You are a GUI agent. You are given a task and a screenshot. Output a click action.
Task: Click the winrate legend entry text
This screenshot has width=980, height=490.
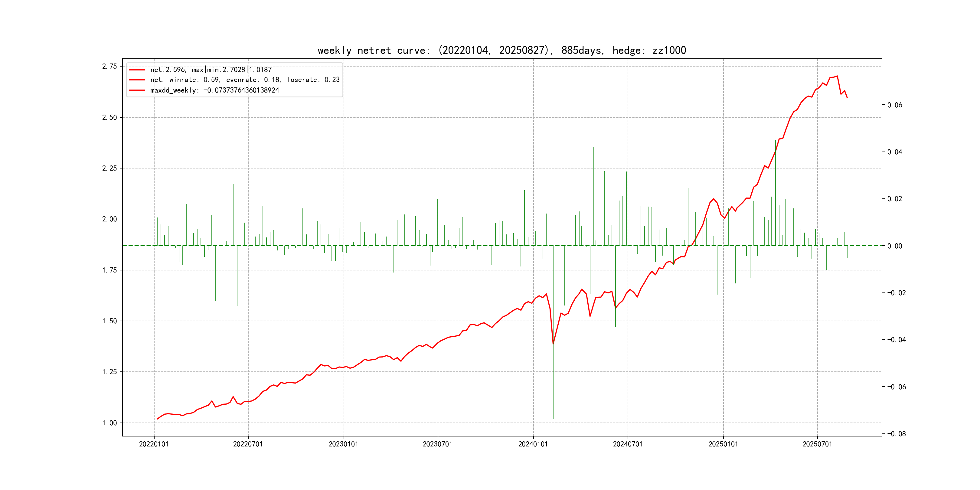pyautogui.click(x=245, y=80)
